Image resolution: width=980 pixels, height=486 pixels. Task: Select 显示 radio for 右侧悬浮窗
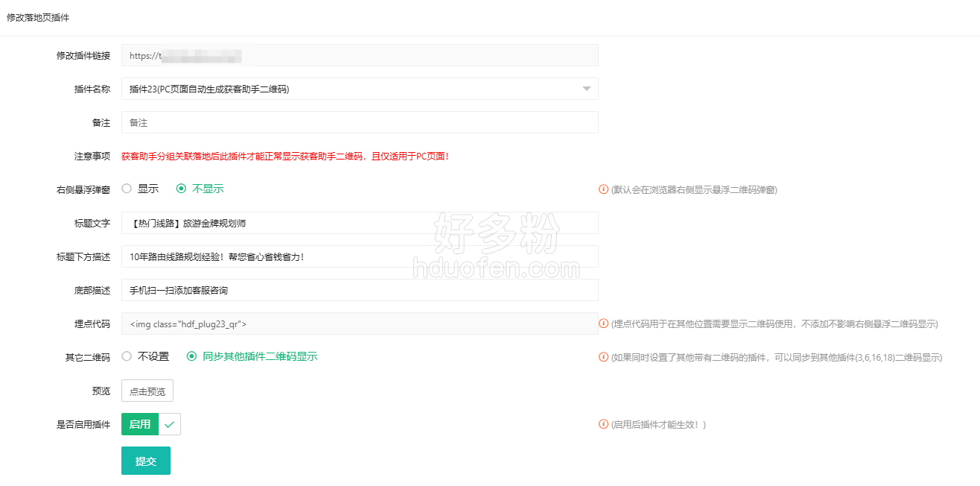127,189
